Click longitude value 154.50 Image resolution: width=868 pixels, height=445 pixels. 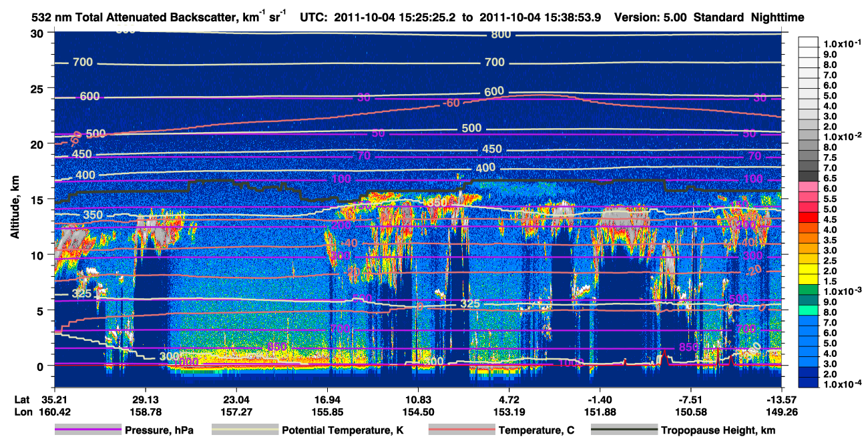[x=418, y=412]
